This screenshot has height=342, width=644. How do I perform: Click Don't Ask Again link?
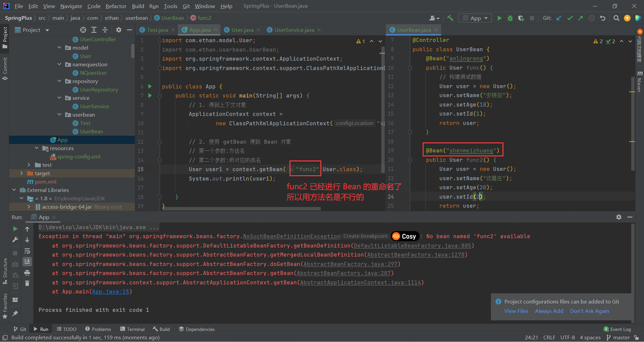(589, 311)
